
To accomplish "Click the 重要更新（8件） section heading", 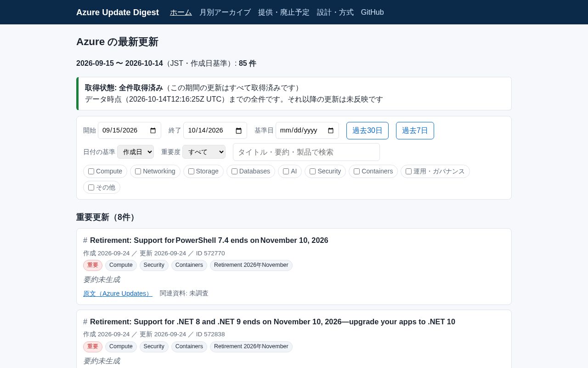I will 107,218.
